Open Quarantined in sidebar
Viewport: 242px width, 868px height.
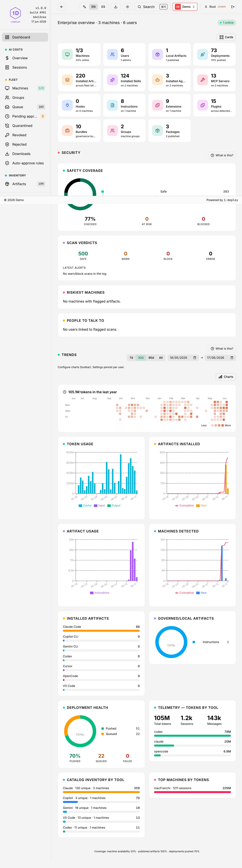[25, 126]
